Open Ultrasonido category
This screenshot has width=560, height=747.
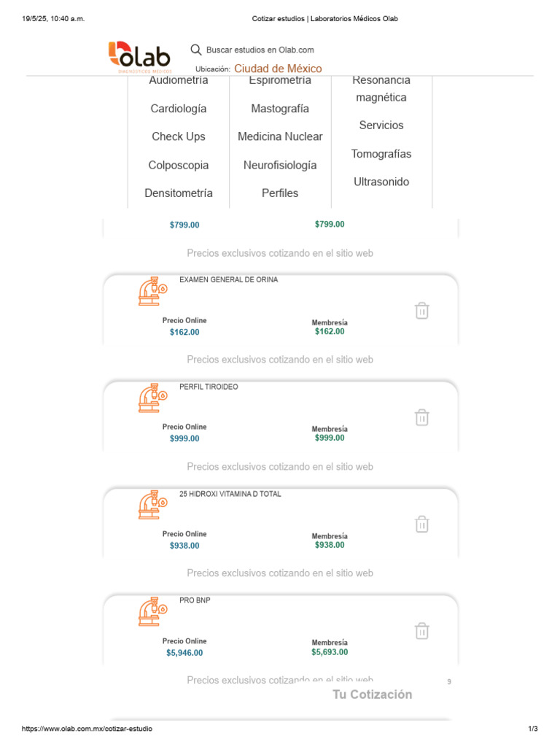point(381,182)
